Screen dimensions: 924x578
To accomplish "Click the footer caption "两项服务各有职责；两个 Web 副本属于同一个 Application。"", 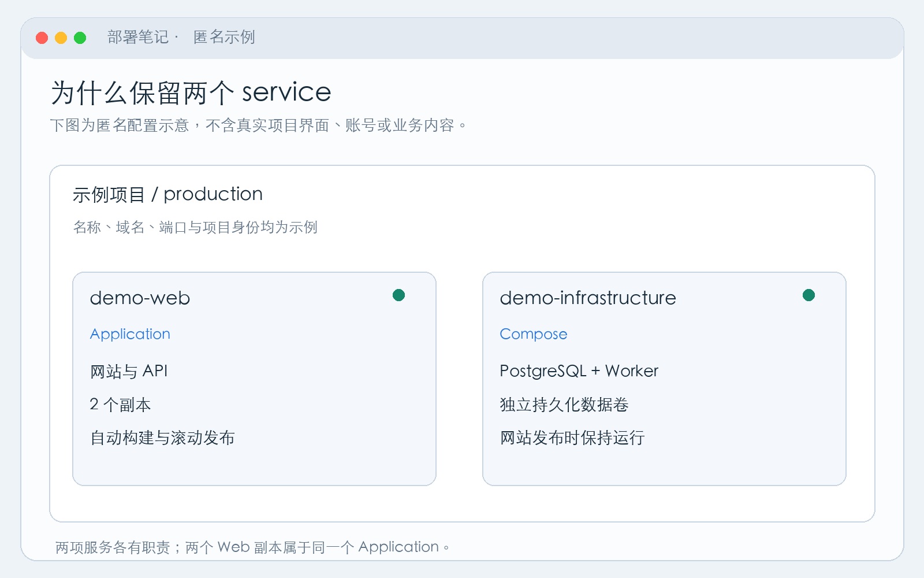I will coord(252,547).
